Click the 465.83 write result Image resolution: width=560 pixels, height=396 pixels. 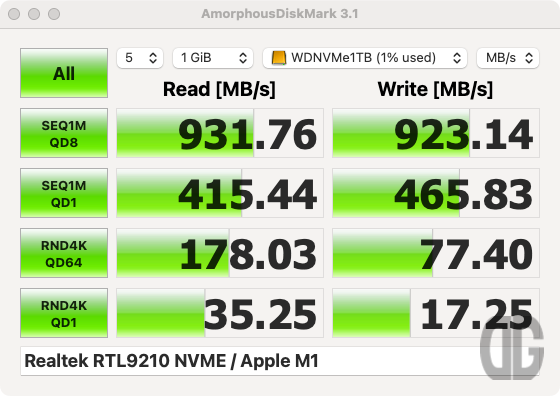point(436,193)
